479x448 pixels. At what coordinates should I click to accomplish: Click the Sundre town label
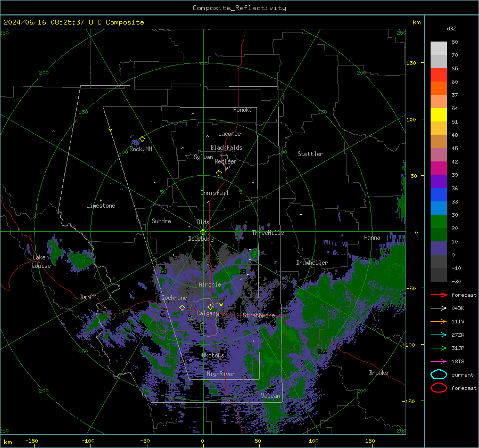tap(161, 221)
